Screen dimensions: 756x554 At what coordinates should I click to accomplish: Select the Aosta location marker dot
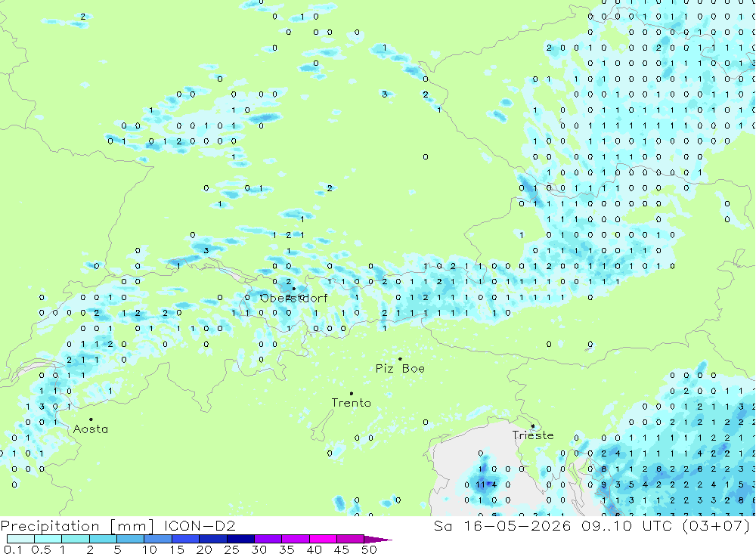click(x=91, y=419)
